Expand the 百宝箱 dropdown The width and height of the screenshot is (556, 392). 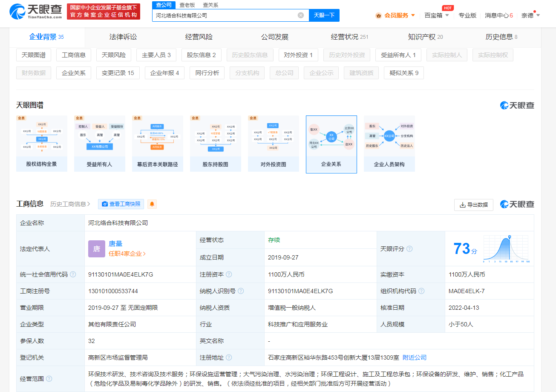[437, 15]
